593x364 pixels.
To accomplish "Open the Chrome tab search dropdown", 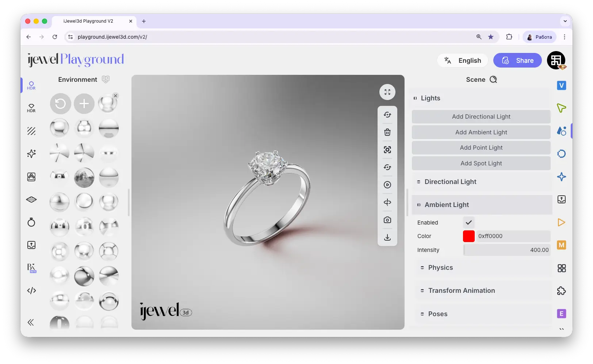I will tap(565, 21).
